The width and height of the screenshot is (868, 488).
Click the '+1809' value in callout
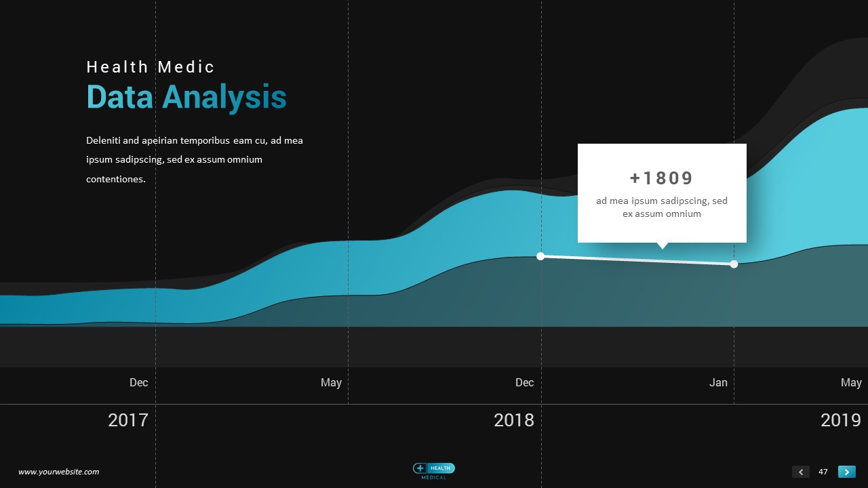pyautogui.click(x=662, y=178)
